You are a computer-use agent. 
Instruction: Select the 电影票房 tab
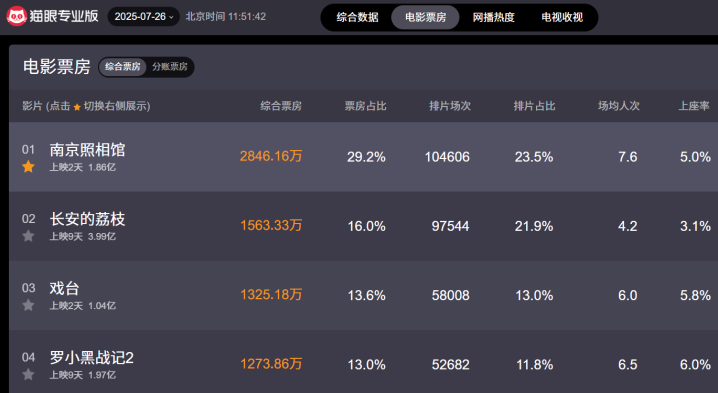pyautogui.click(x=425, y=17)
